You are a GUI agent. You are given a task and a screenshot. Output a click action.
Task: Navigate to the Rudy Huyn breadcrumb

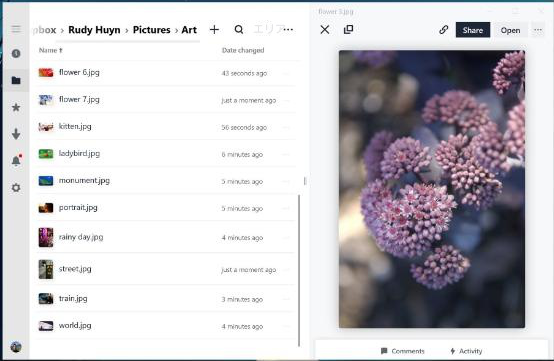click(94, 30)
